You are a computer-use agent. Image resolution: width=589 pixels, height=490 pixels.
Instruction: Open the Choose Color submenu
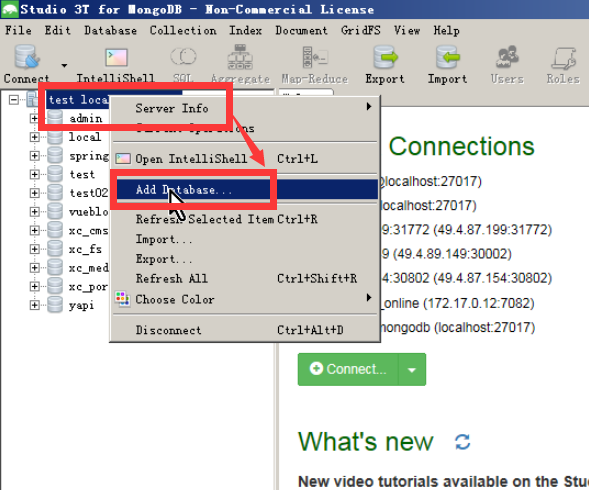[245, 299]
